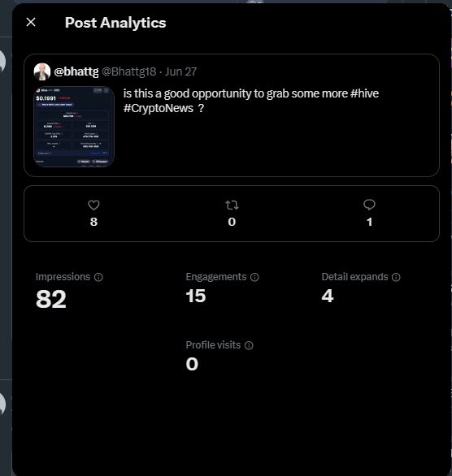452x476 pixels.
Task: Select the Impressions count 82
Action: coord(51,299)
